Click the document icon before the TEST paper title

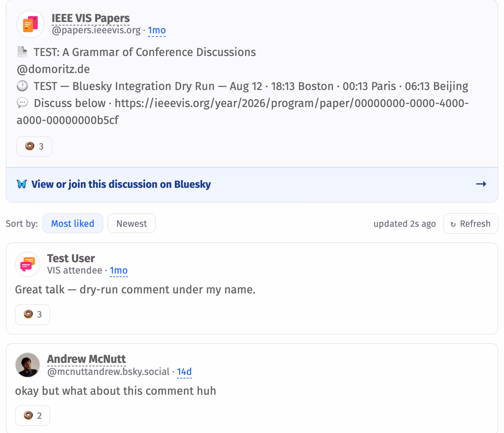pyautogui.click(x=23, y=52)
